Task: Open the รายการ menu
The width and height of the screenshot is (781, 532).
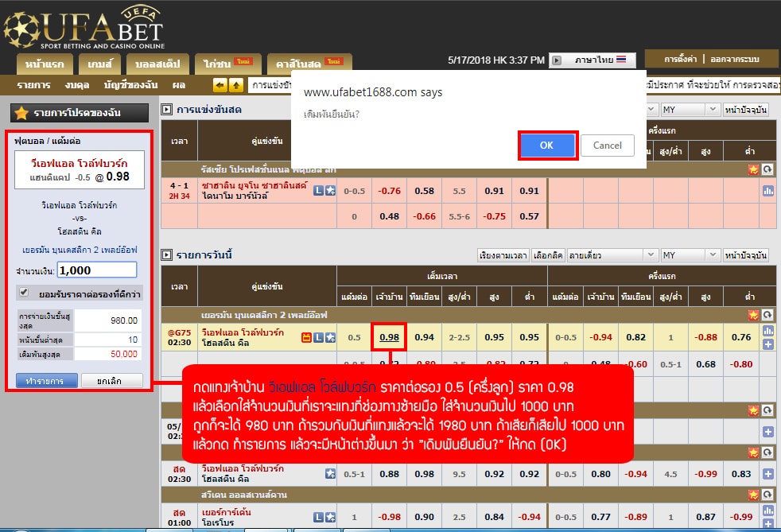Action: (34, 85)
